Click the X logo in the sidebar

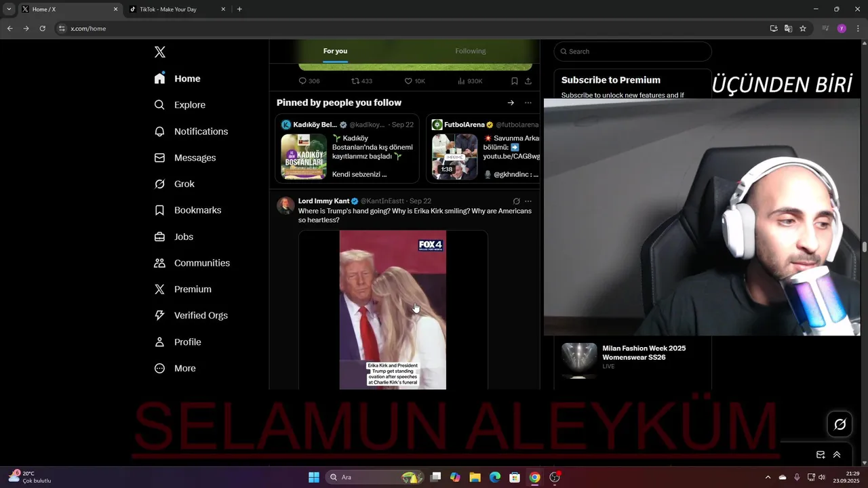pos(159,52)
